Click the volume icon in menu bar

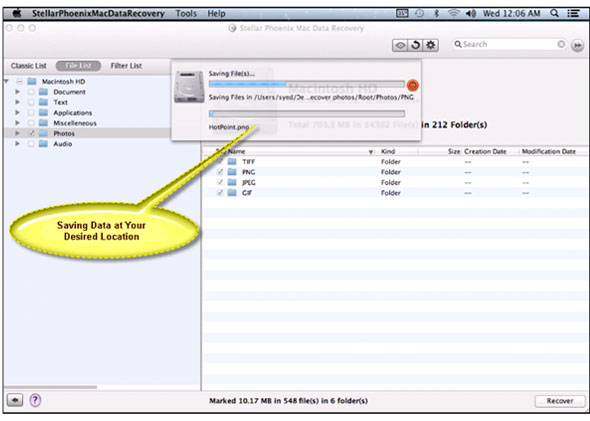coord(471,14)
